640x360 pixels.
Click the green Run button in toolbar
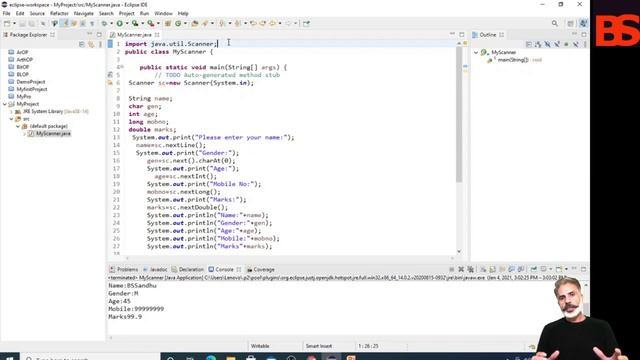click(x=120, y=23)
